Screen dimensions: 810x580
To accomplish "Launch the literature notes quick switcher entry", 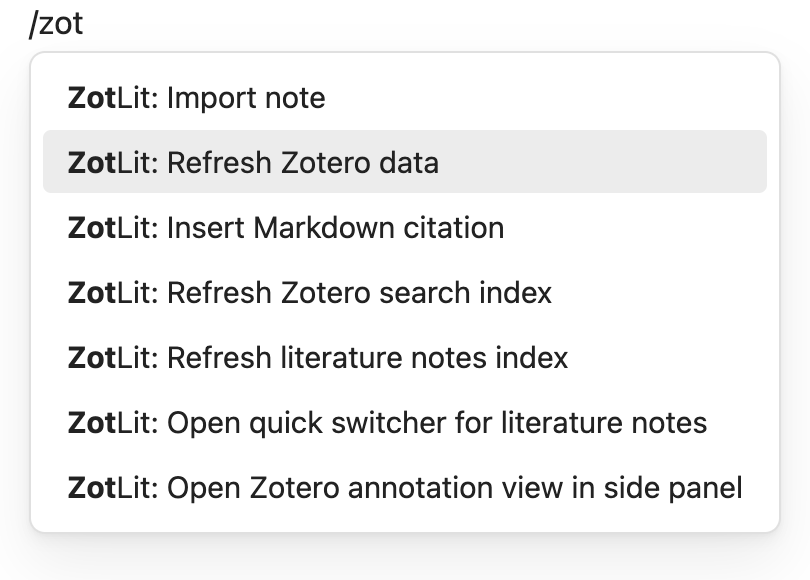I will [404, 422].
